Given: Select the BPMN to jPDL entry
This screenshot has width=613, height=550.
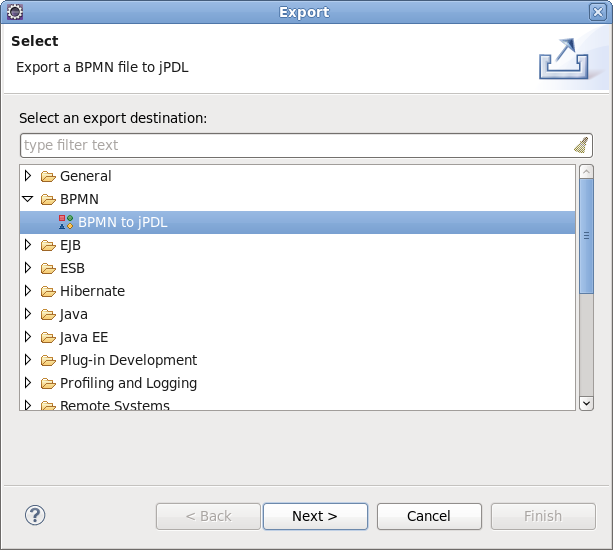Looking at the screenshot, I should tap(298, 222).
